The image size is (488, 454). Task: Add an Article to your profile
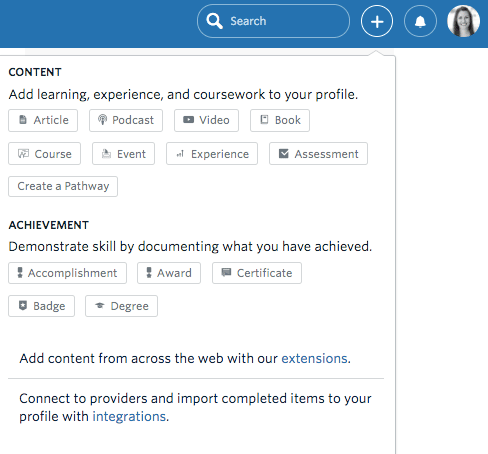(43, 120)
